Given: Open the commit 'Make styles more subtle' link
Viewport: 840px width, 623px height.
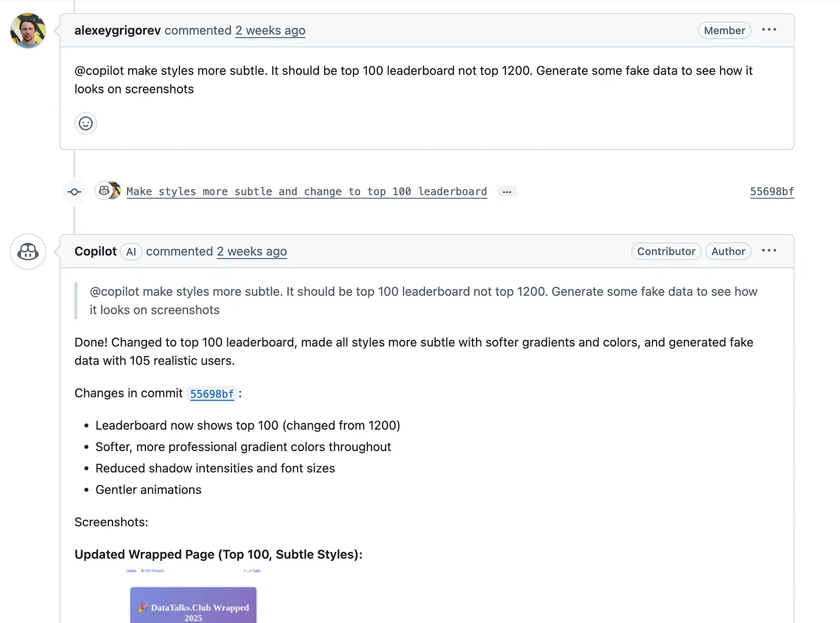Looking at the screenshot, I should pos(306,191).
